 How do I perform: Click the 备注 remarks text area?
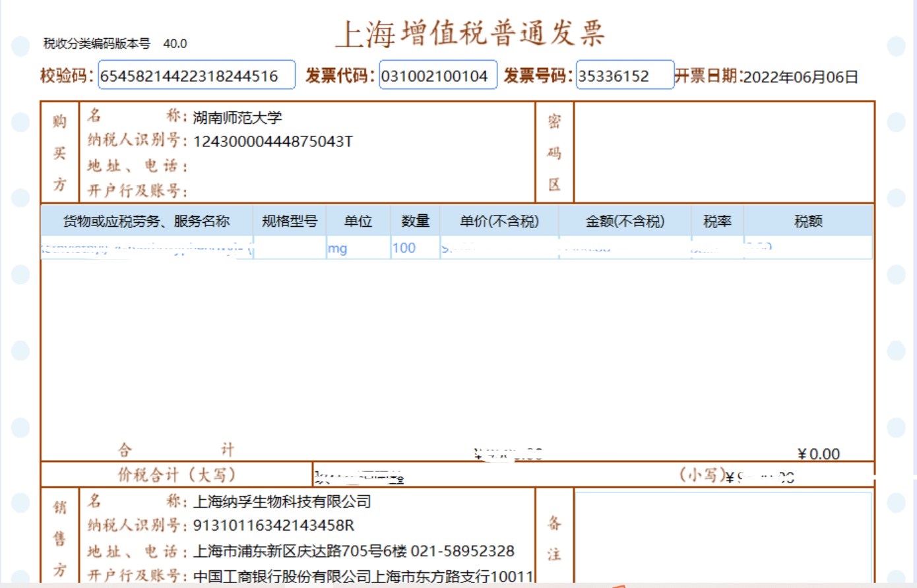(723, 535)
